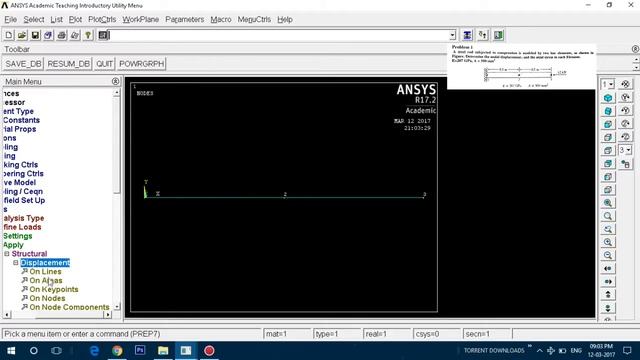This screenshot has height=360, width=640.
Task: Click the Save floppy disk icon
Action: coord(35,35)
